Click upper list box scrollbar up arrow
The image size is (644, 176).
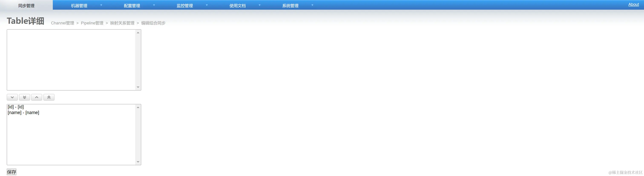click(x=138, y=33)
